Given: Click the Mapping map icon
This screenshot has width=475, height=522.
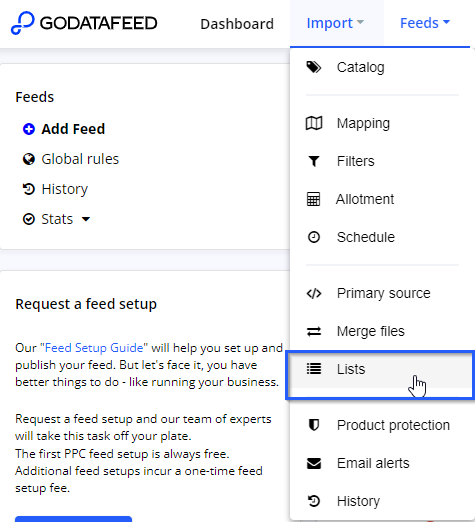Looking at the screenshot, I should click(314, 123).
